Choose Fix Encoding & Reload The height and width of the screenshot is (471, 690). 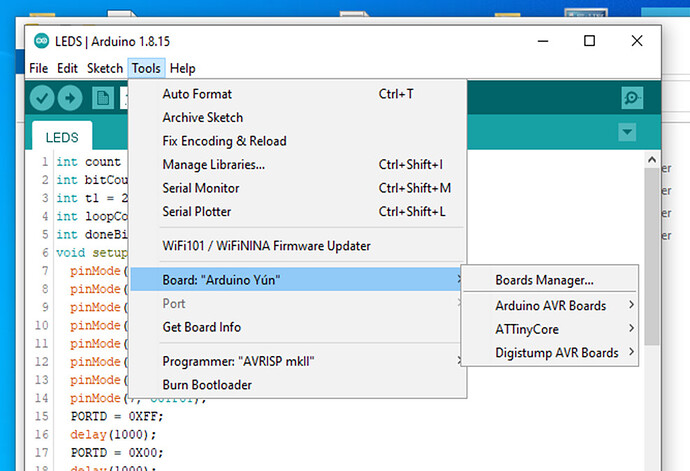tap(297, 141)
